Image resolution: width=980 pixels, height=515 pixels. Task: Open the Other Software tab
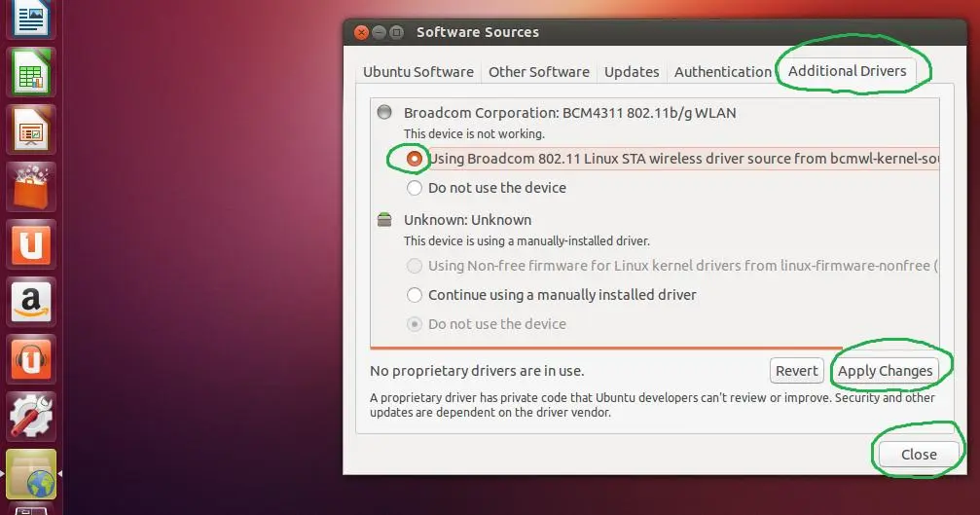(x=539, y=72)
